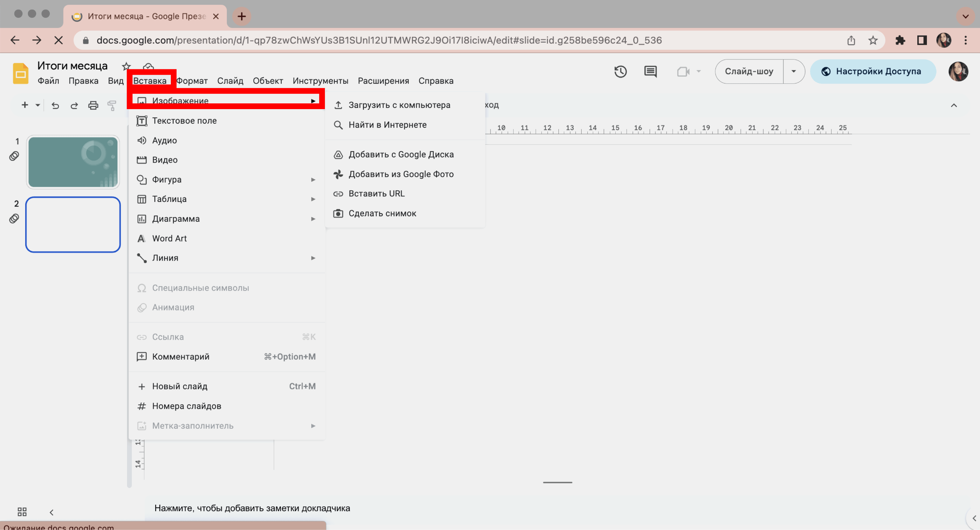Click the Изображение menu item
The image size is (980, 530).
[x=180, y=101]
